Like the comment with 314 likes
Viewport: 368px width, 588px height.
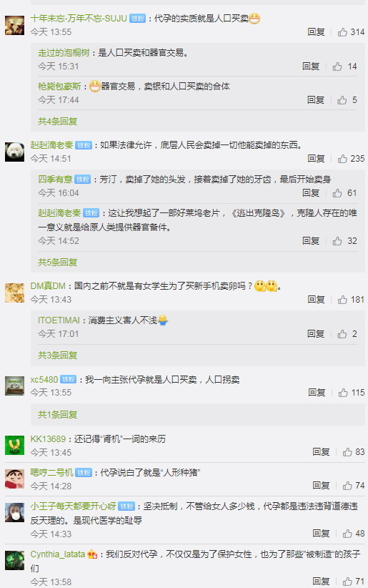[342, 32]
